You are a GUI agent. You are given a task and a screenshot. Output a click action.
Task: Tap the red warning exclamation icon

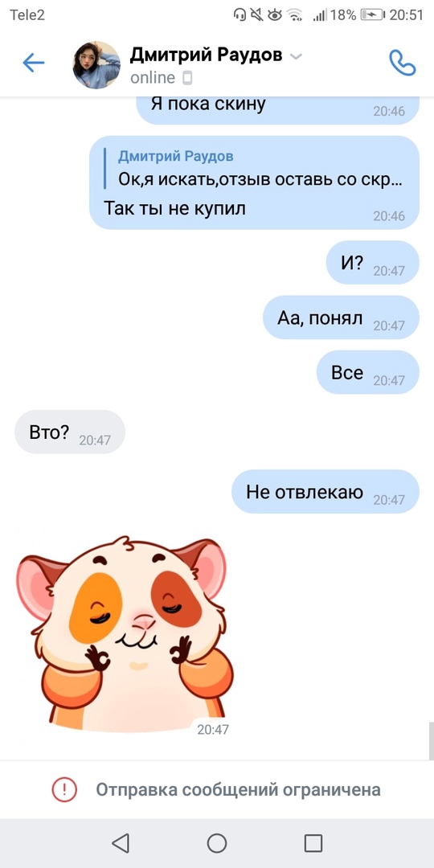click(x=64, y=789)
